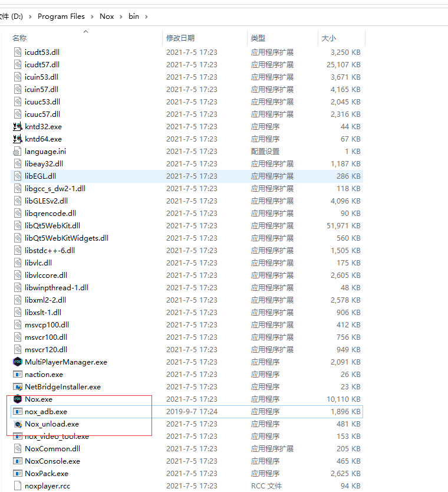448x492 pixels.
Task: Click the 25,107 KB size cell
Action: coord(344,65)
